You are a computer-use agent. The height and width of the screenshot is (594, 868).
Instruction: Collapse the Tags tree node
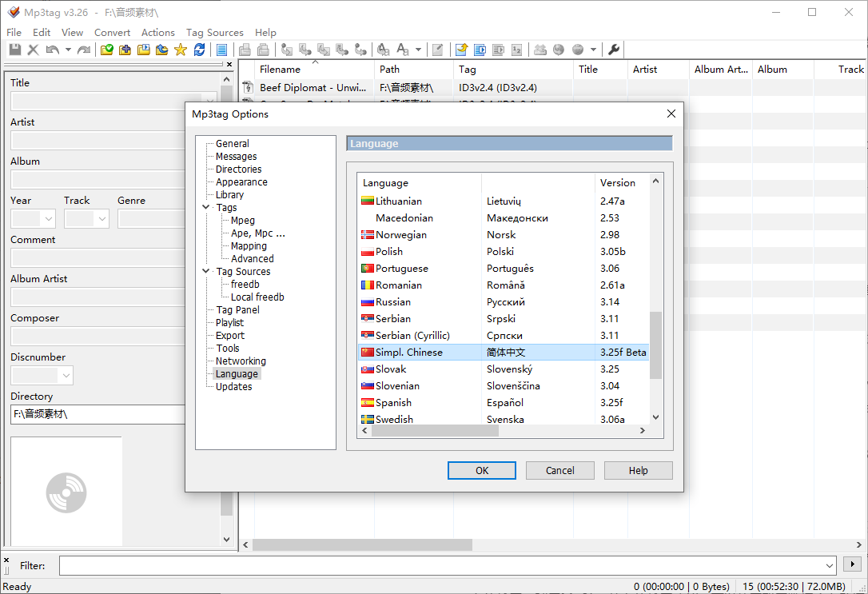coord(207,208)
